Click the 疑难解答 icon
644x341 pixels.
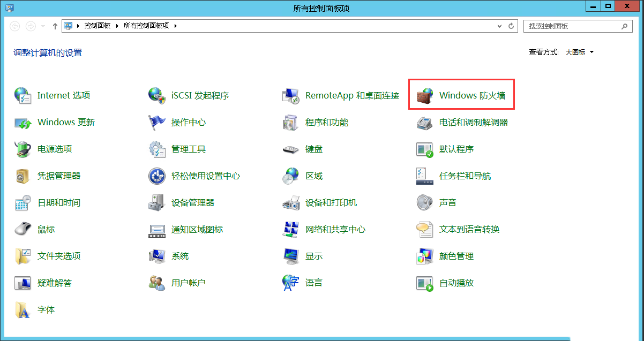(x=23, y=283)
